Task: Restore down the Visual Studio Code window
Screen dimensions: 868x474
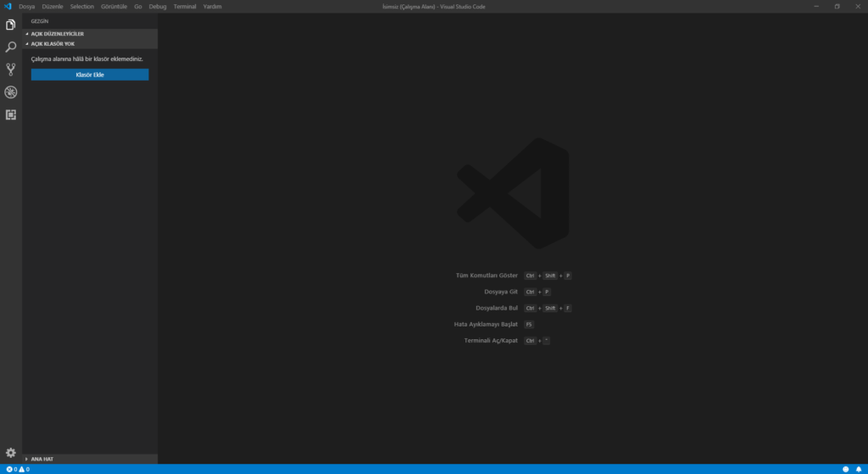Action: click(x=837, y=7)
